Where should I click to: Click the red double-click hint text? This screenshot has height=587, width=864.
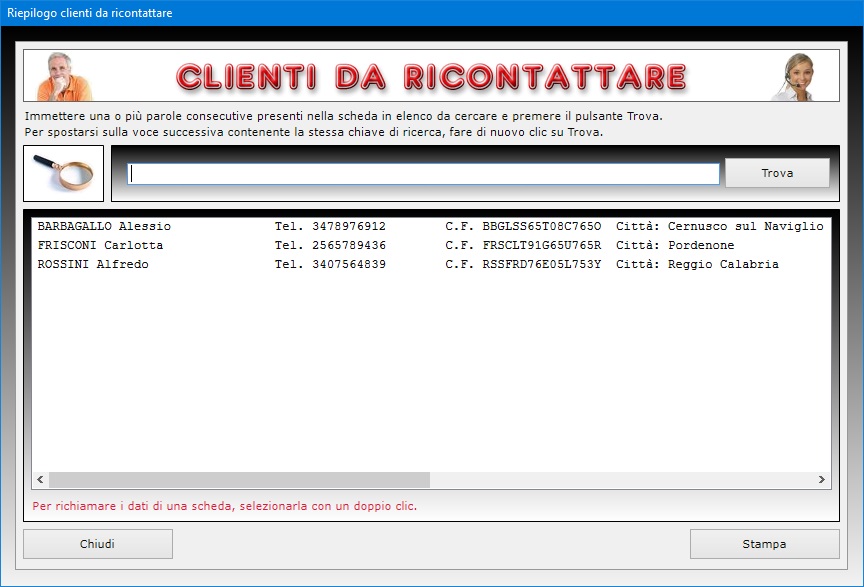point(224,506)
